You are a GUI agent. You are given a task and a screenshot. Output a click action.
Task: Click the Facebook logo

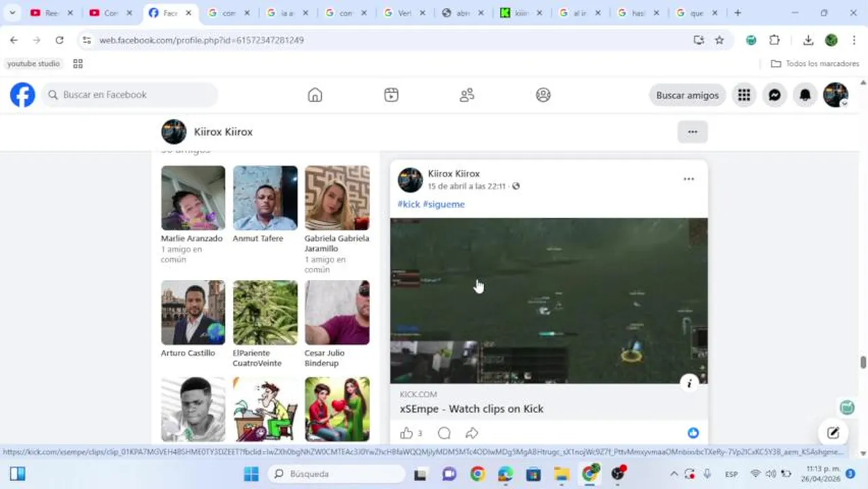22,95
